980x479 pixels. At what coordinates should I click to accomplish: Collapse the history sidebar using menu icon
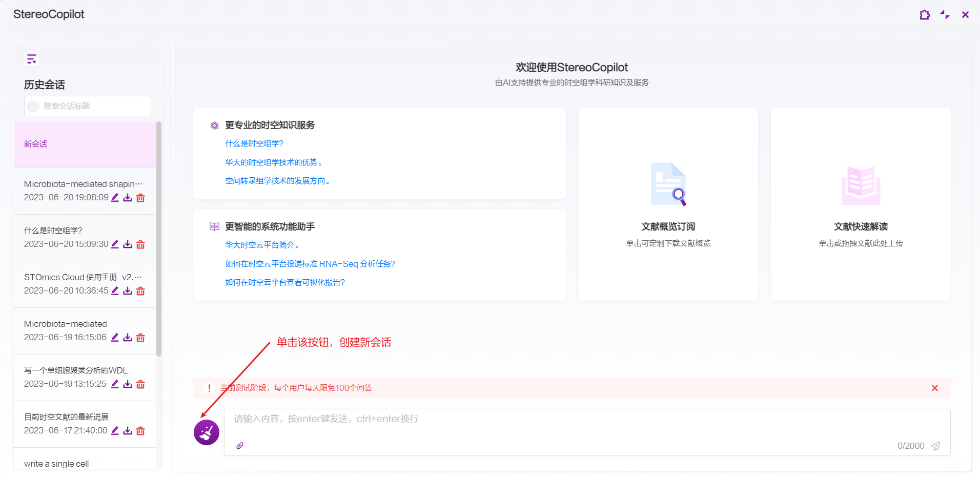pyautogui.click(x=32, y=59)
